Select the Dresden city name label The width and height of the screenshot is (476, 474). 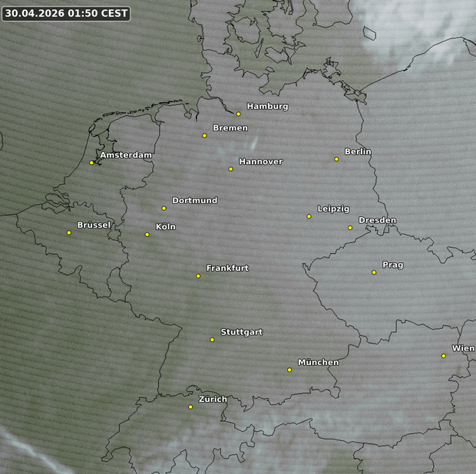[377, 220]
